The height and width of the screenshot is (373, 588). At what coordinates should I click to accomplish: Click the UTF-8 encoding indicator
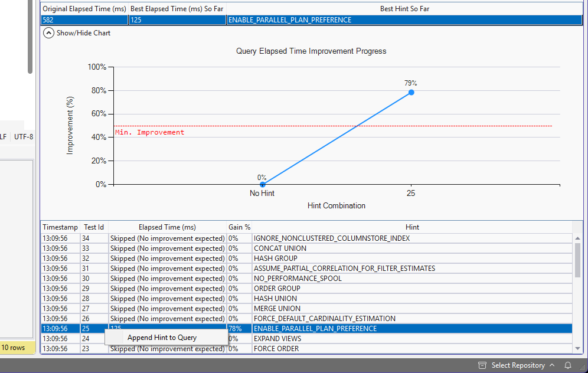click(24, 137)
